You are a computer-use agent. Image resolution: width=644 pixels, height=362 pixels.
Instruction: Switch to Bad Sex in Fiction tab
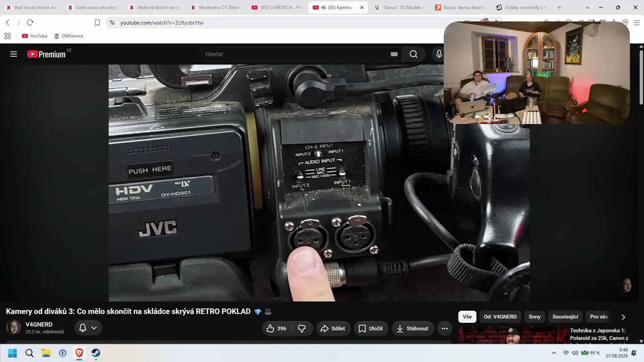31,8
